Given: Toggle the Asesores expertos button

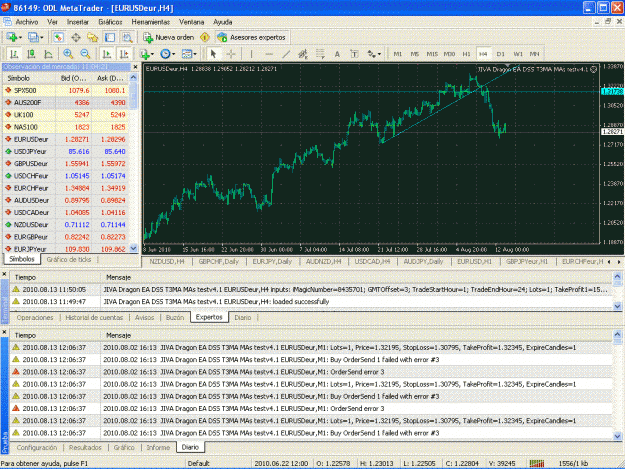Looking at the screenshot, I should [x=252, y=37].
